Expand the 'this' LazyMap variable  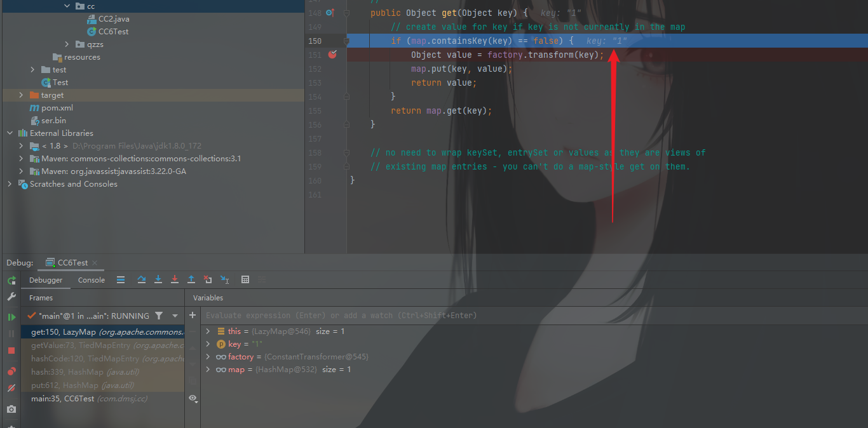[208, 331]
